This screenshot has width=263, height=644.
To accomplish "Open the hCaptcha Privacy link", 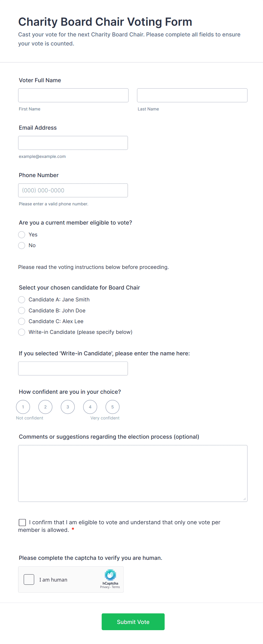I will (x=105, y=587).
